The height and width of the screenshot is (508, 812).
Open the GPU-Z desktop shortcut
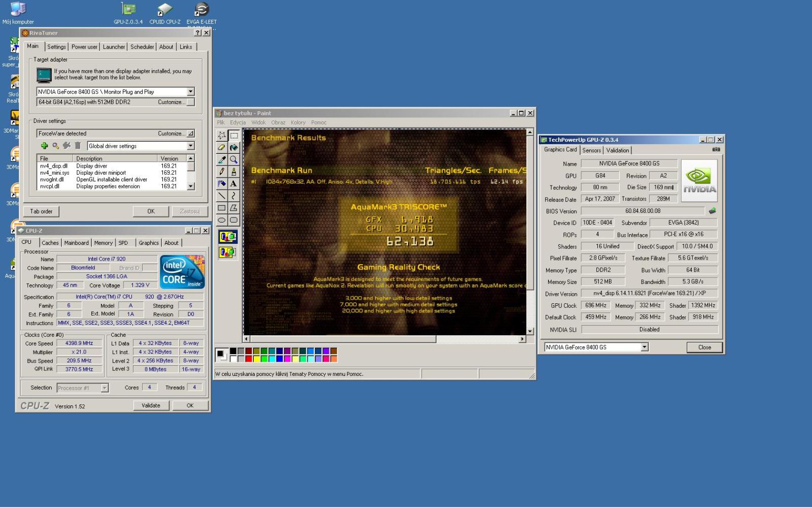128,13
